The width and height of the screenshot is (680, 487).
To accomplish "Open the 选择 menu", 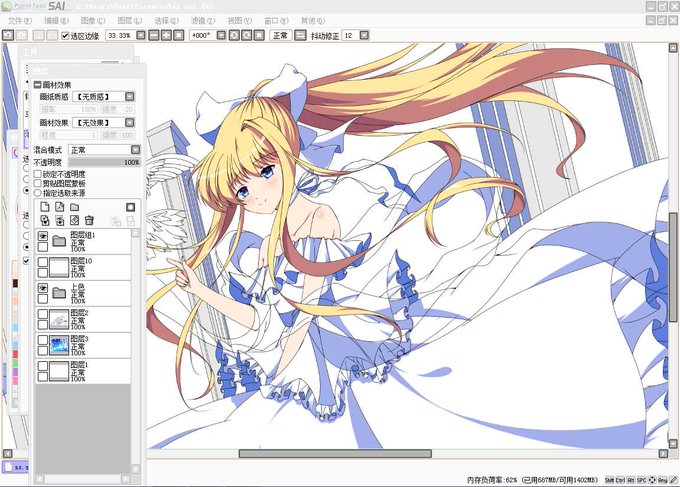I will click(x=167, y=20).
